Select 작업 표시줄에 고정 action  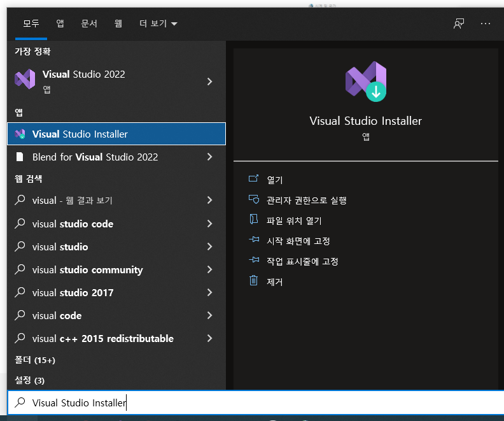302,261
